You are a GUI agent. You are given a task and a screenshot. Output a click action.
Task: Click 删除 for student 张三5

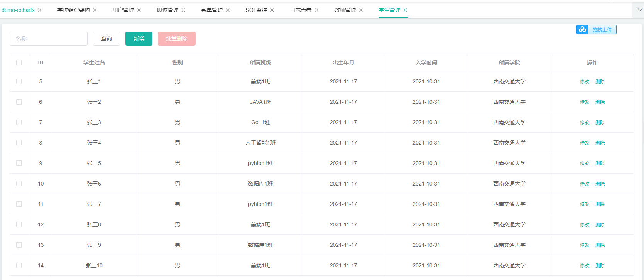click(x=600, y=164)
